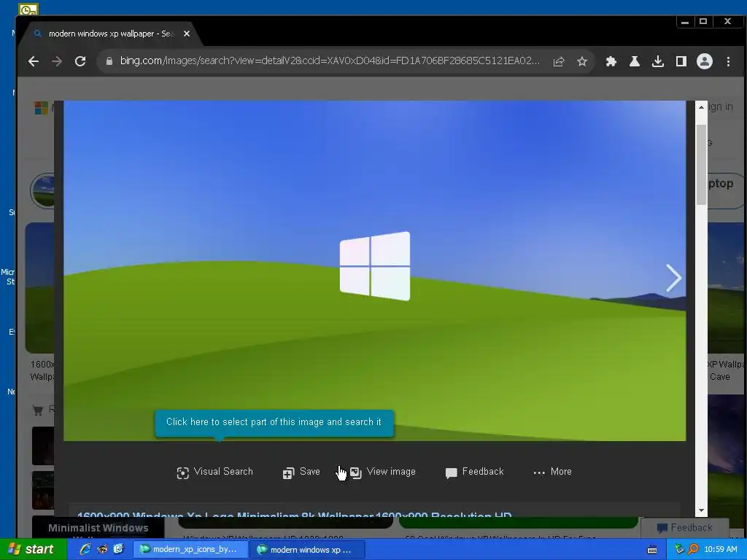Click the image viewer scrollbar thumb

point(701,165)
